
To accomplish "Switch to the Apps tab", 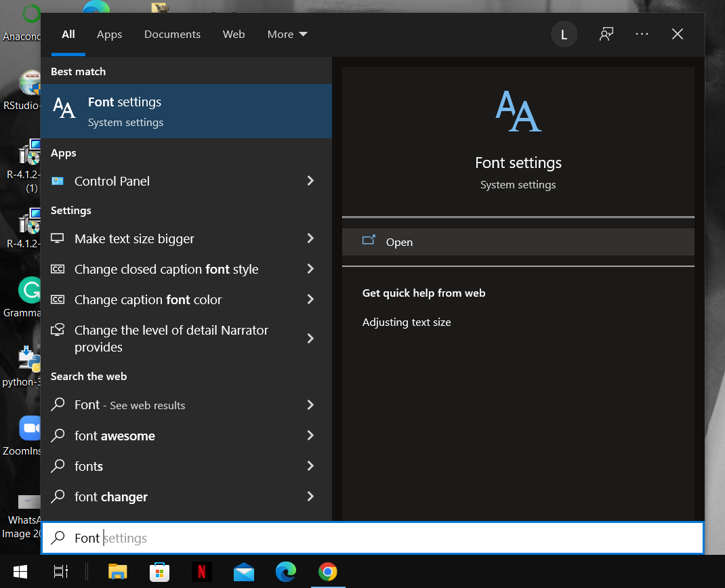I will [109, 34].
